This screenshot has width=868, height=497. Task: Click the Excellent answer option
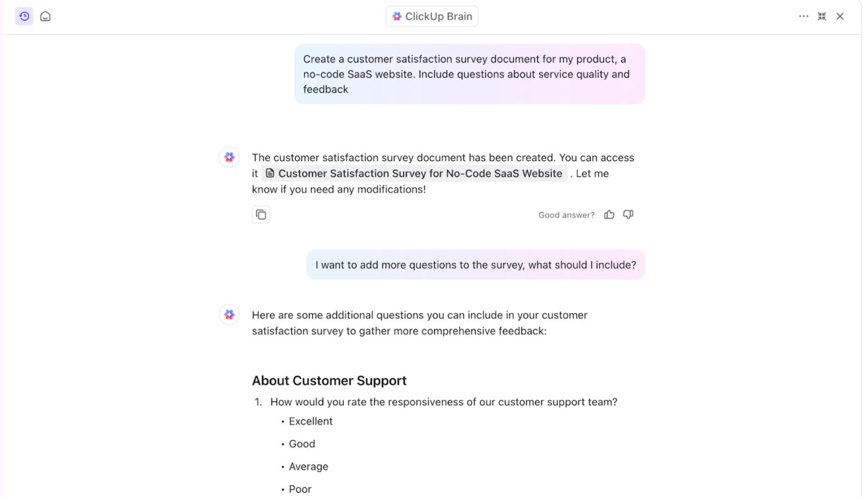click(x=311, y=421)
